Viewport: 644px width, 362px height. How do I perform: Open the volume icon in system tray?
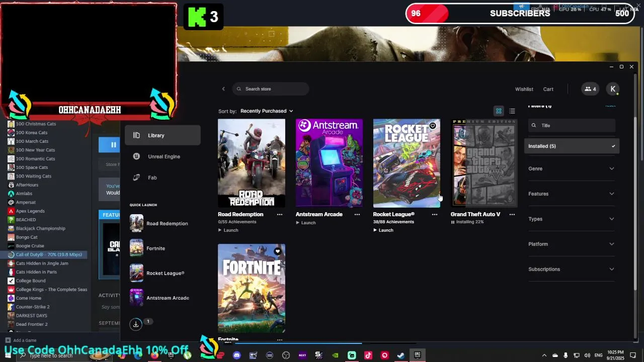[x=587, y=355]
